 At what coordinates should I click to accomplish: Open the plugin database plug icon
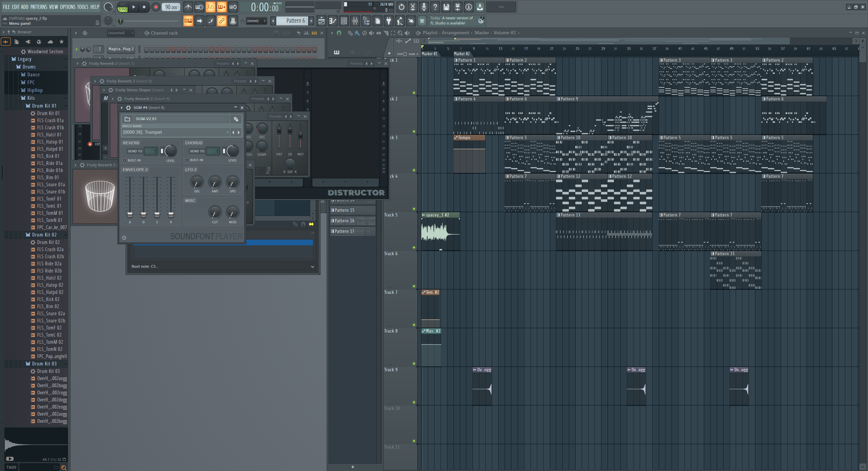[x=389, y=21]
